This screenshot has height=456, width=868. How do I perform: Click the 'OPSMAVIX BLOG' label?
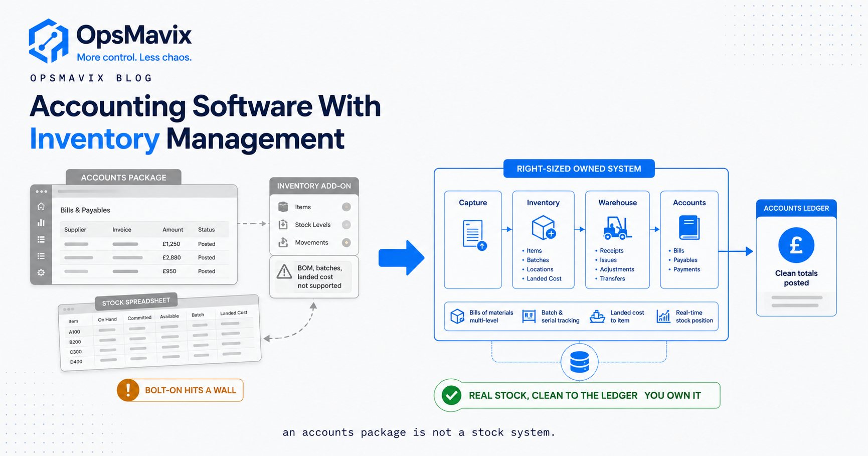click(x=91, y=78)
